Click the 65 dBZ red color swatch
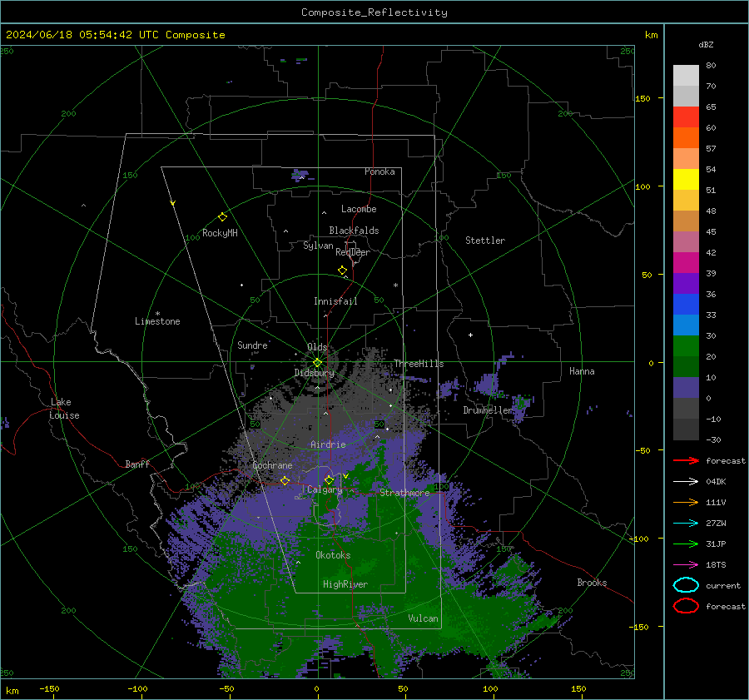The width and height of the screenshot is (749, 700). [686, 117]
